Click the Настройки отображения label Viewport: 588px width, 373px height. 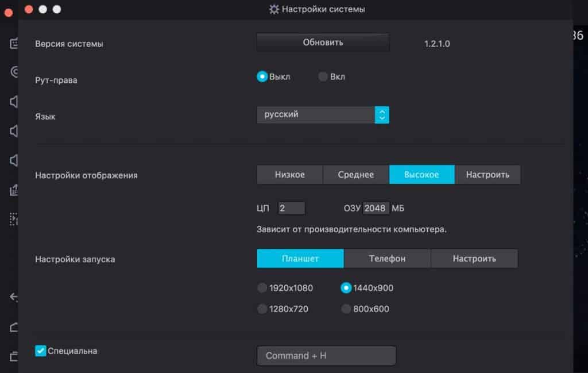[86, 175]
